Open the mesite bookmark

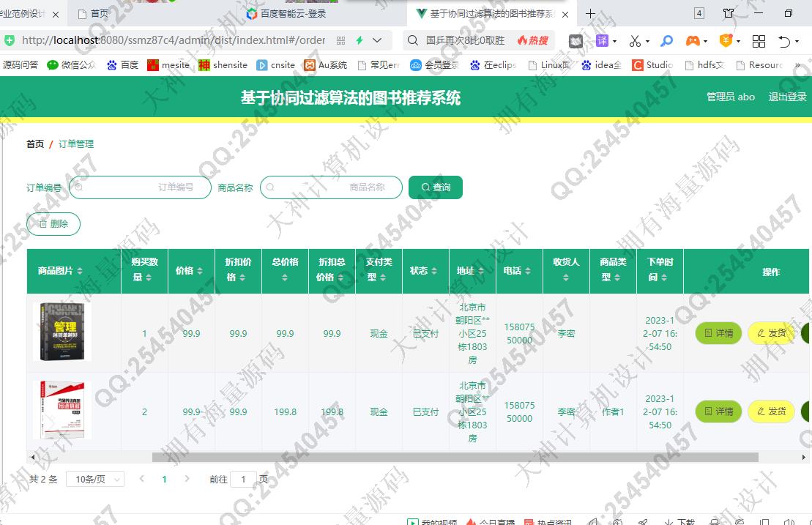(x=168, y=65)
